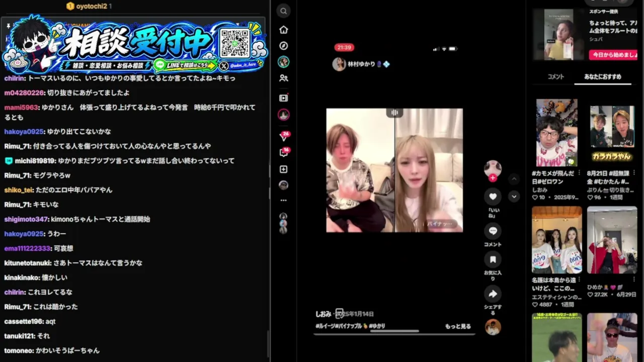Viewport: 644px width, 362px height.
Task: Open the three-dot More menu in sidebar
Action: [x=284, y=200]
